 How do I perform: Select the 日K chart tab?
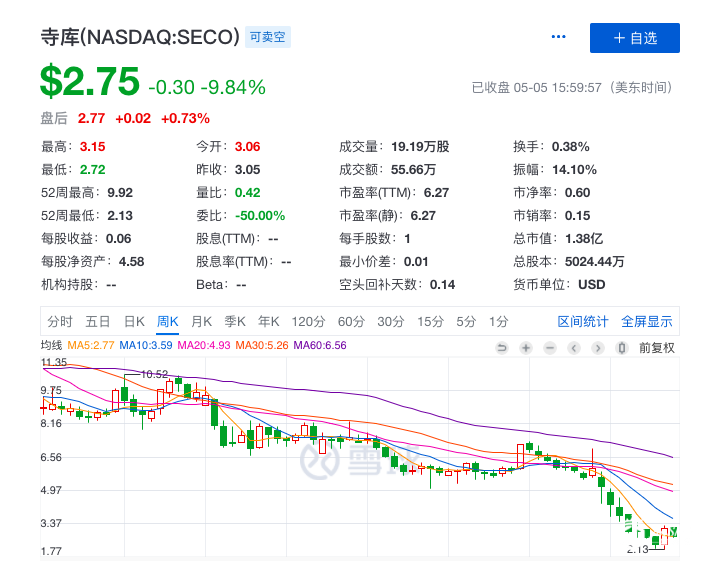point(134,321)
